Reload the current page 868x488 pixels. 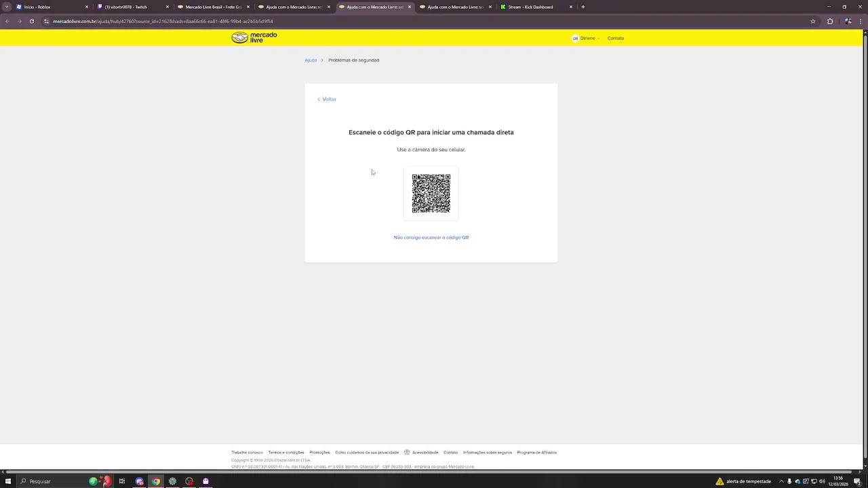point(32,21)
